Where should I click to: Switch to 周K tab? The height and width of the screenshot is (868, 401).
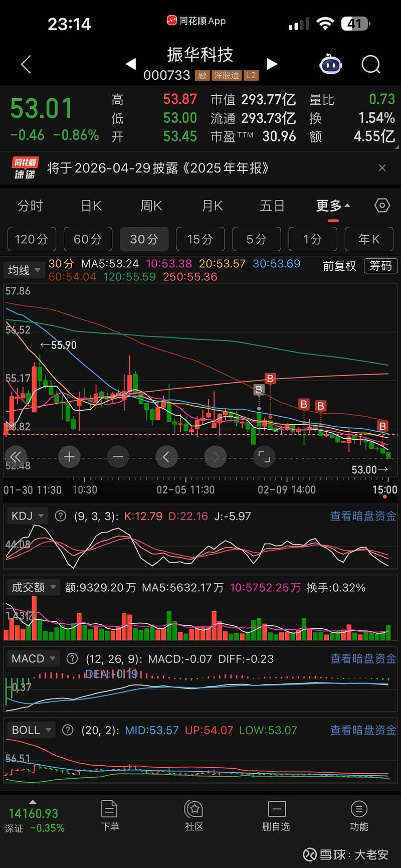coord(151,206)
